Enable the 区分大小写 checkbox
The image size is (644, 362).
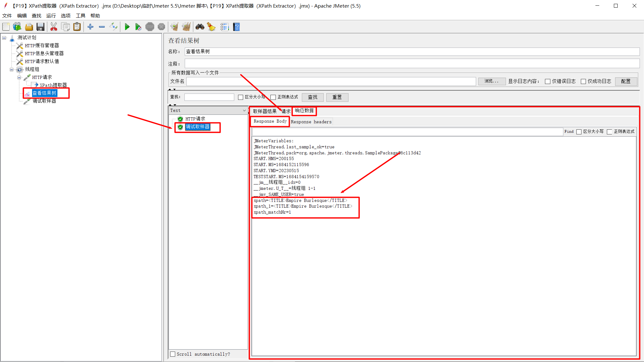241,97
